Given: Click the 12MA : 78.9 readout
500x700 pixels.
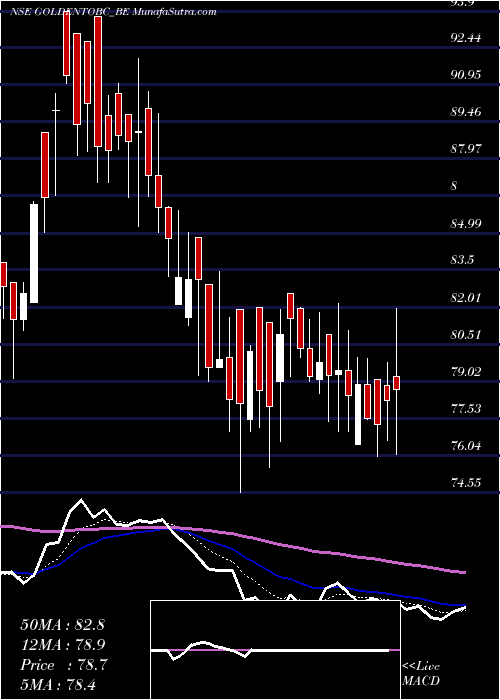Looking at the screenshot, I should pyautogui.click(x=62, y=645).
